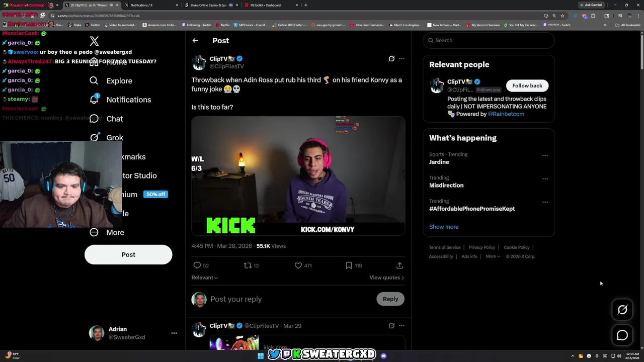Open the More footer link dropdown
Image resolution: width=644 pixels, height=362 pixels.
pos(493,256)
